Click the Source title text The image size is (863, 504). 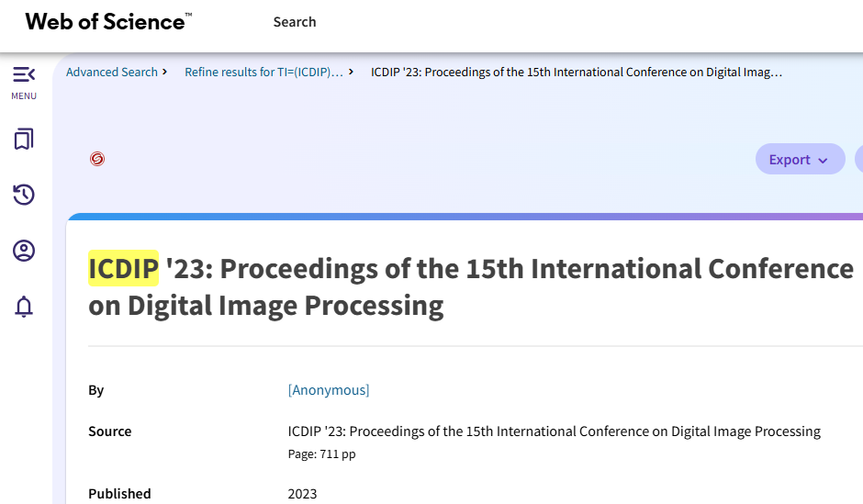[x=555, y=431]
